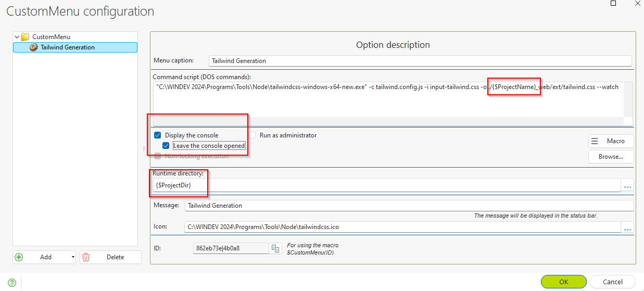Click the copy ID to clipboard icon

(276, 248)
